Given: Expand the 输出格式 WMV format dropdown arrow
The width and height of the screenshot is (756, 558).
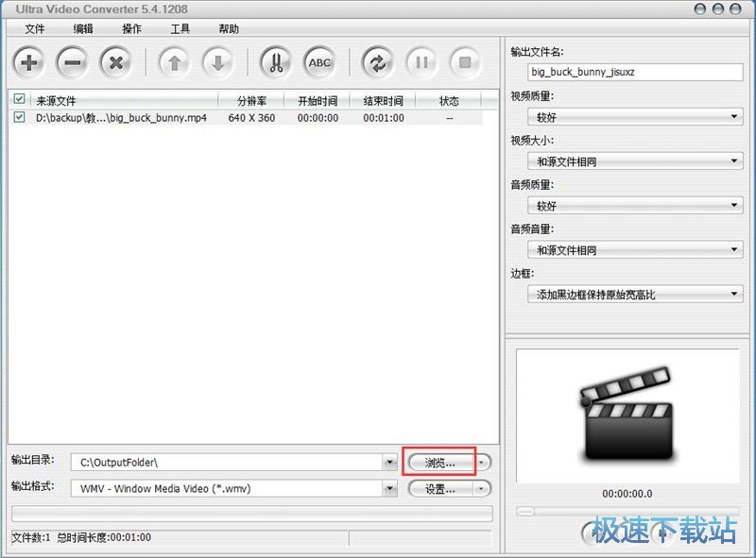Looking at the screenshot, I should (389, 489).
